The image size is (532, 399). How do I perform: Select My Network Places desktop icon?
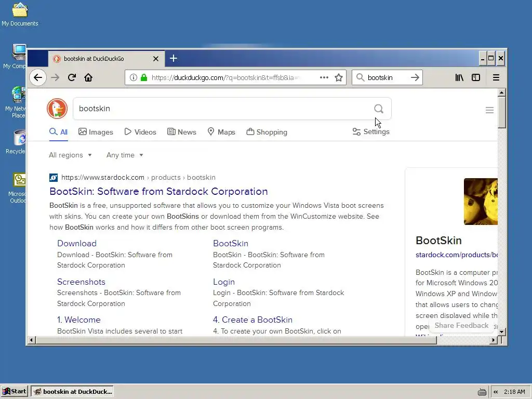(15, 102)
